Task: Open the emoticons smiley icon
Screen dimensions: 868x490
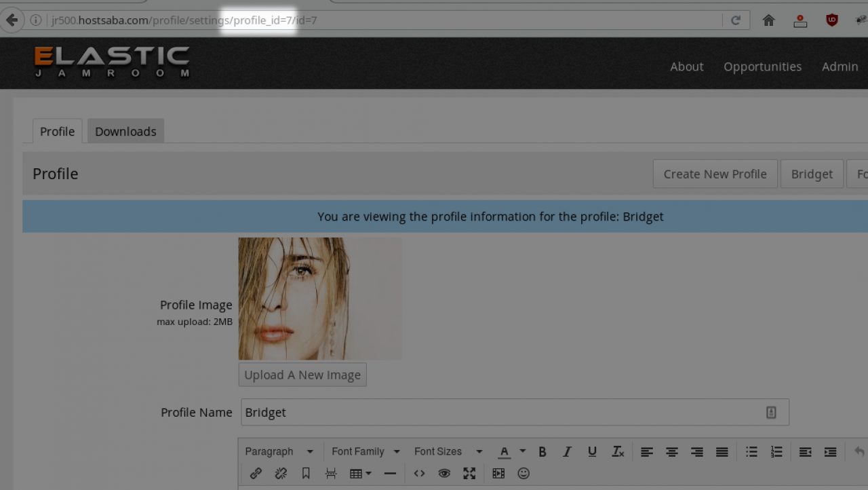Action: tap(524, 474)
